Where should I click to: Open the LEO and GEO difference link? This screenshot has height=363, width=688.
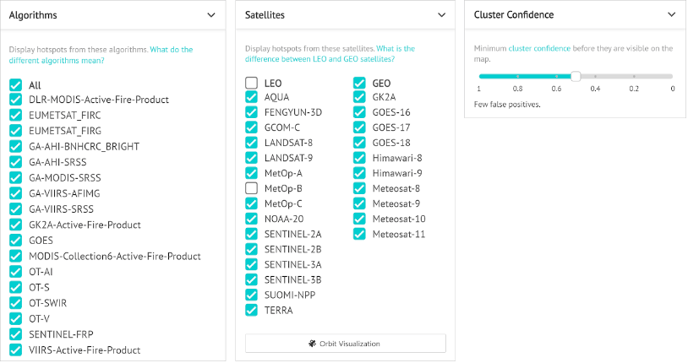[x=330, y=54]
